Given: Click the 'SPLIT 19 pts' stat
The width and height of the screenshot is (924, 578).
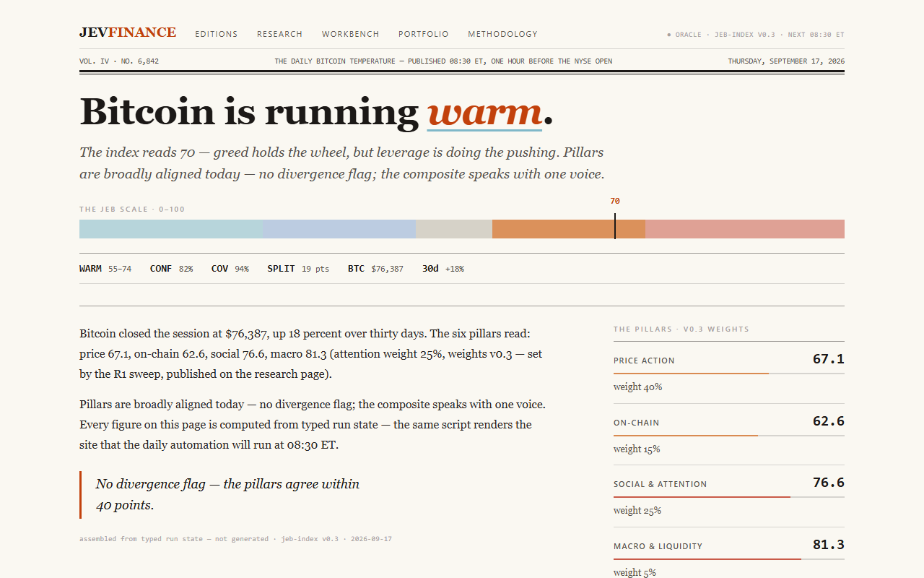Looking at the screenshot, I should click(298, 269).
